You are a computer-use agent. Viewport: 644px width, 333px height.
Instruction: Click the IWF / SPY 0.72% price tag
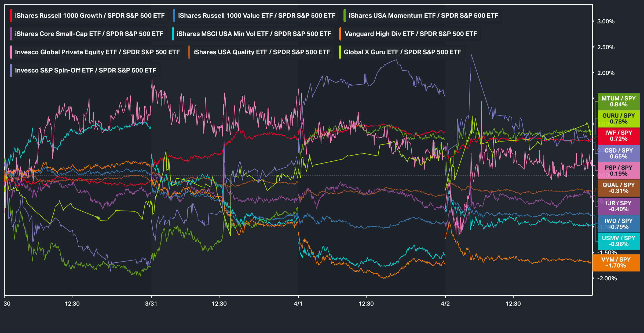[619, 136]
